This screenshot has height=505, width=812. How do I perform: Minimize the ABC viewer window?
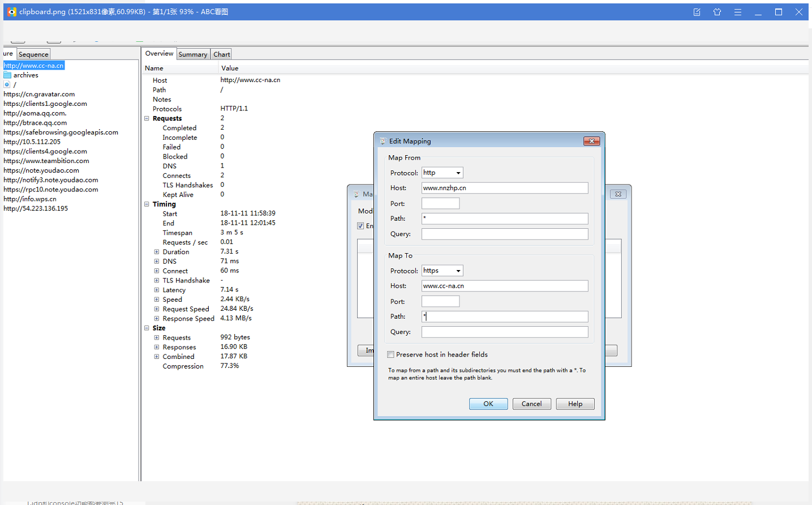[x=758, y=12]
